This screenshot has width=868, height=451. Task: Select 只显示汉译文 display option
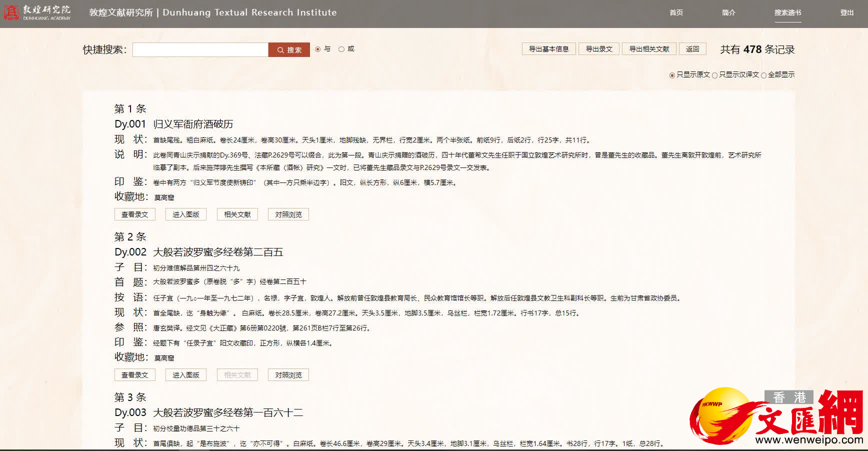tap(714, 75)
